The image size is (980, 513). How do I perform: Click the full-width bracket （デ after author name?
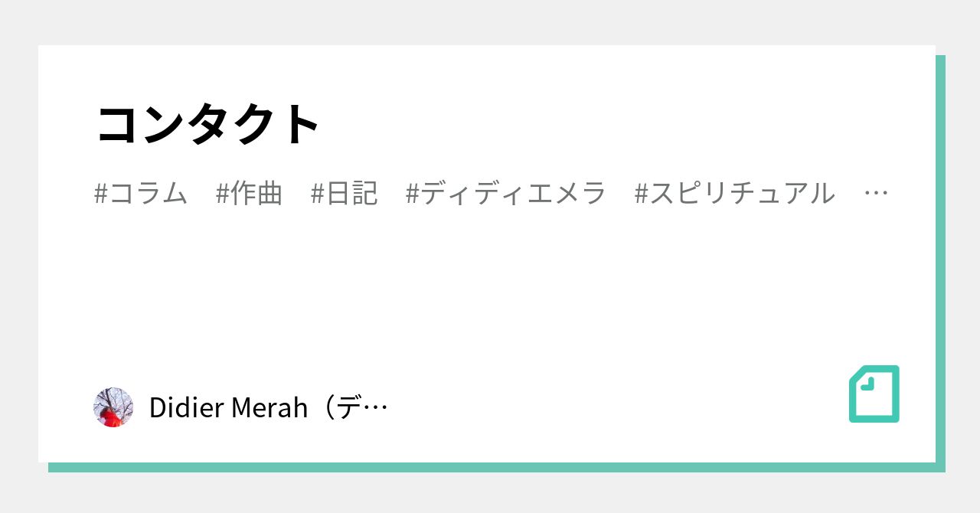point(340,408)
